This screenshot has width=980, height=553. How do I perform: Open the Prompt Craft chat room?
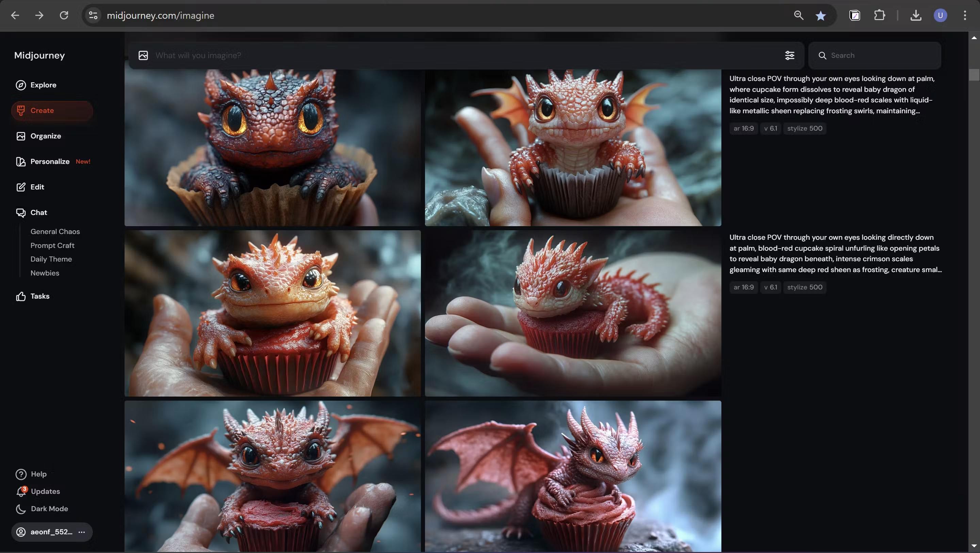click(52, 245)
